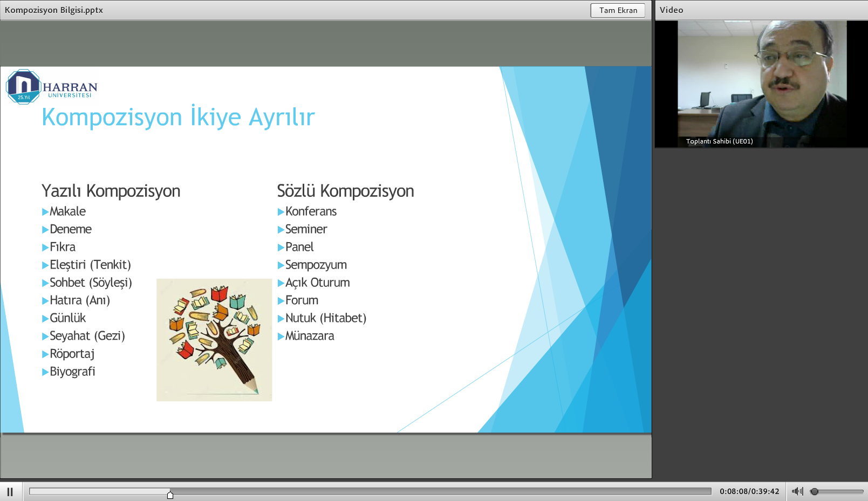Image resolution: width=868 pixels, height=501 pixels.
Task: Click the Sözlü Kompozisyon heading
Action: 345,191
